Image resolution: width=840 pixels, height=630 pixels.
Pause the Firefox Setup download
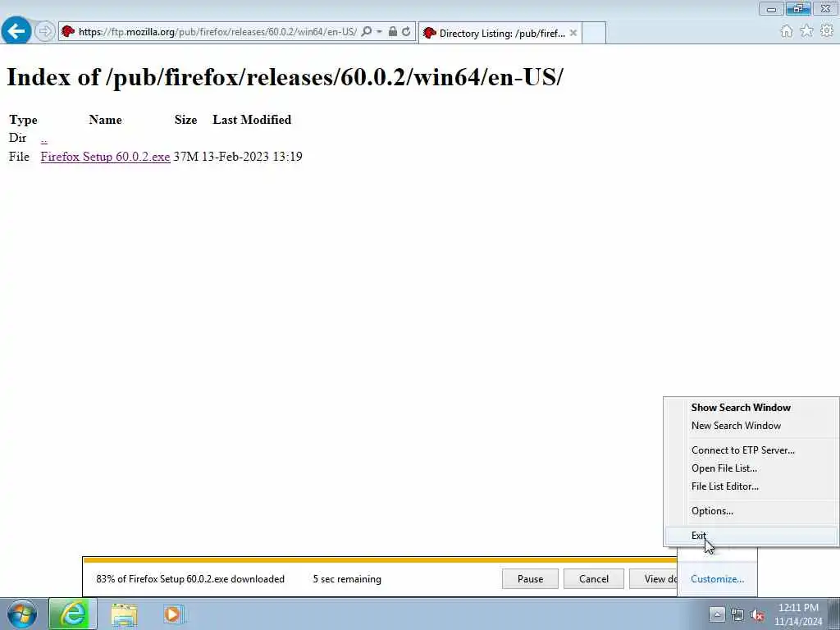530,578
